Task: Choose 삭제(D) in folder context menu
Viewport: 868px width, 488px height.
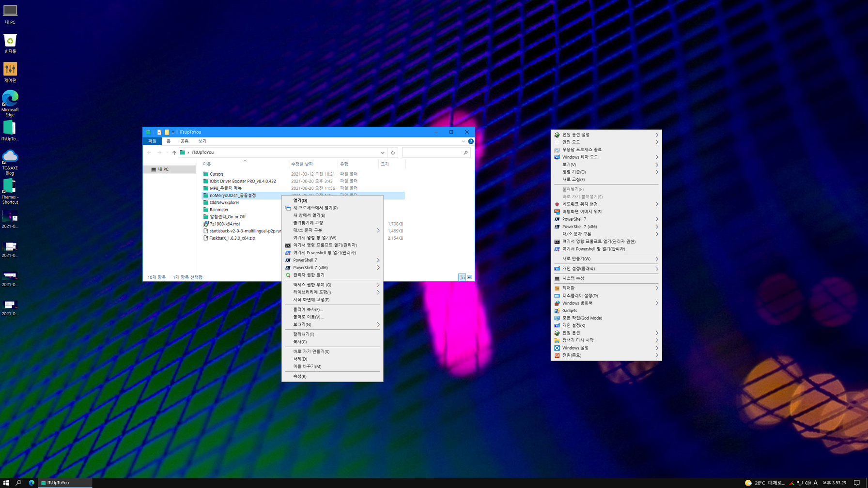Action: [x=332, y=359]
